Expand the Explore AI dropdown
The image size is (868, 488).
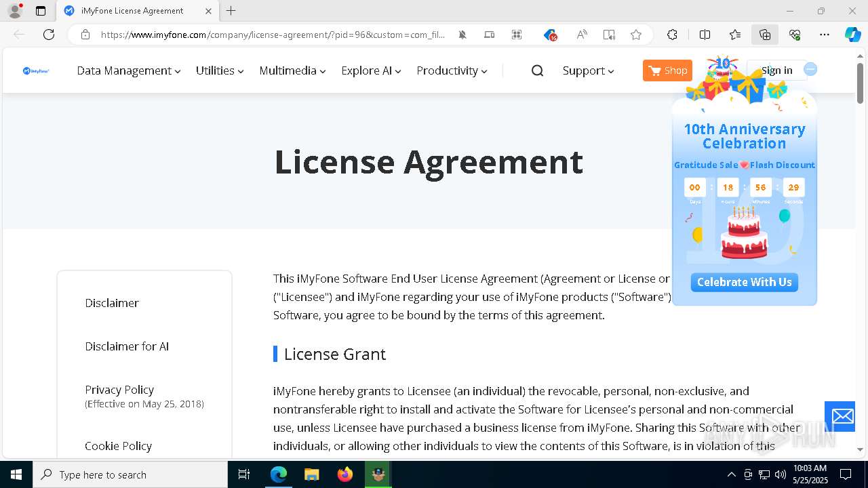coord(371,70)
